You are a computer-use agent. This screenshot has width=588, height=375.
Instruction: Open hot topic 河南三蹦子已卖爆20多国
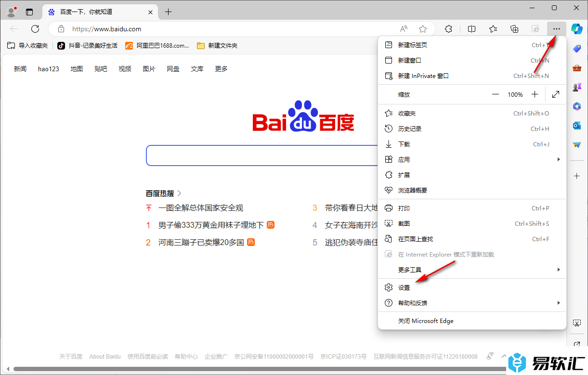[x=201, y=243]
